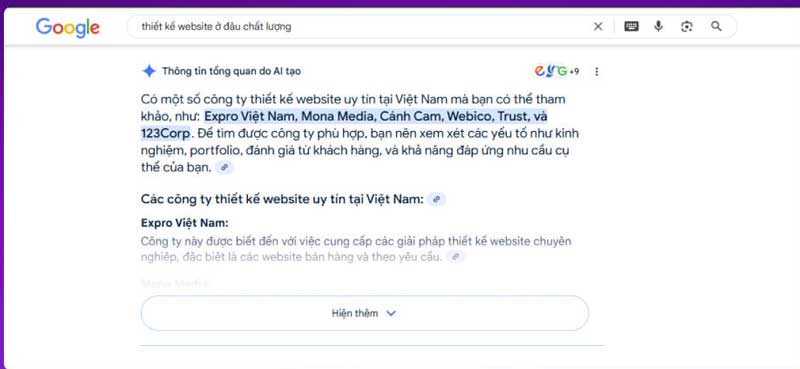Click the heading 'Các công ty thiết kế website uy tín'
The width and height of the screenshot is (800, 369).
coord(282,200)
